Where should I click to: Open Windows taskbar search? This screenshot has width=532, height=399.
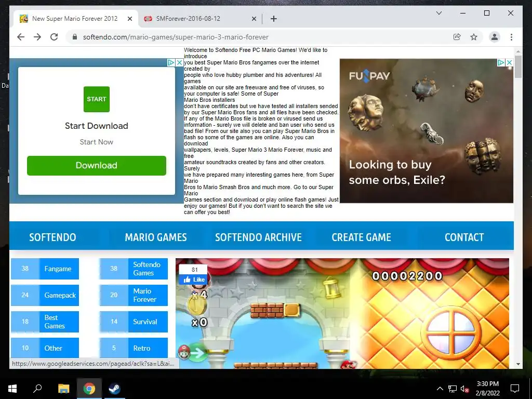(37, 389)
